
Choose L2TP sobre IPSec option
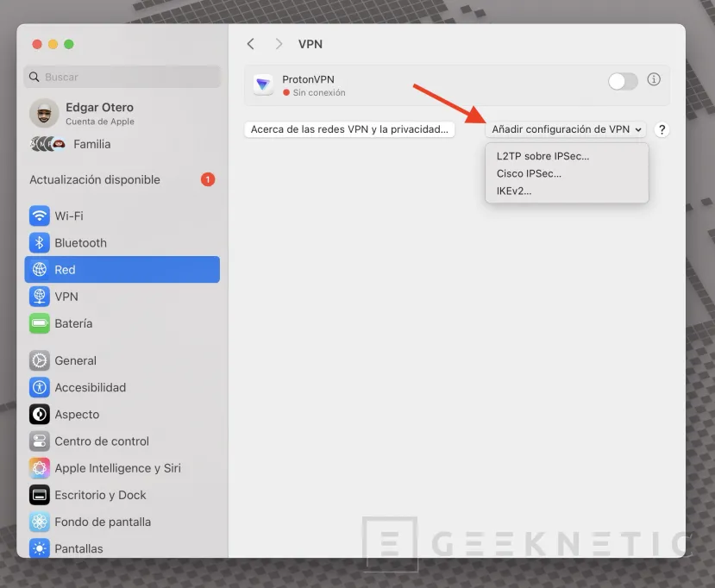[x=543, y=156]
